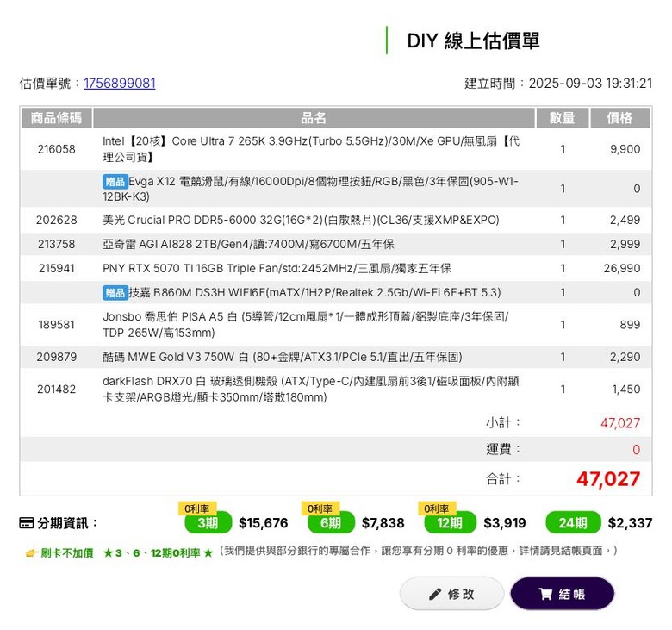This screenshot has height=630, width=672.
Task: Click the 數量 column header
Action: 563,118
